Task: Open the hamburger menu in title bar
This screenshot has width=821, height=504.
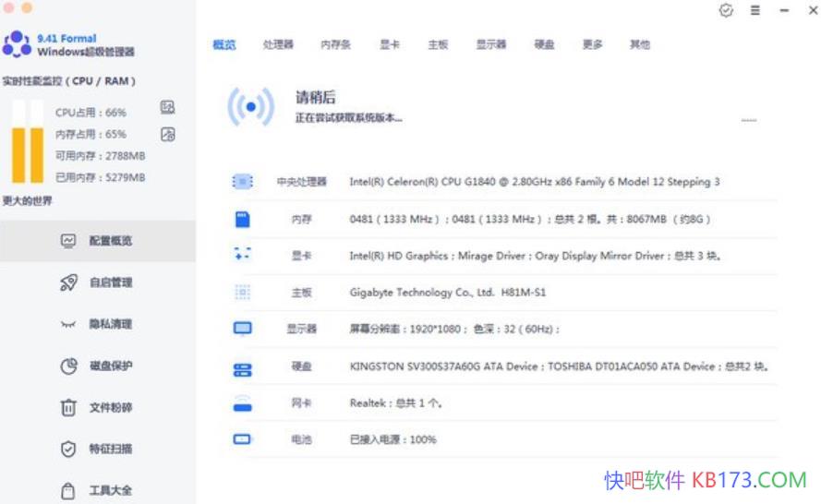Action: [755, 10]
